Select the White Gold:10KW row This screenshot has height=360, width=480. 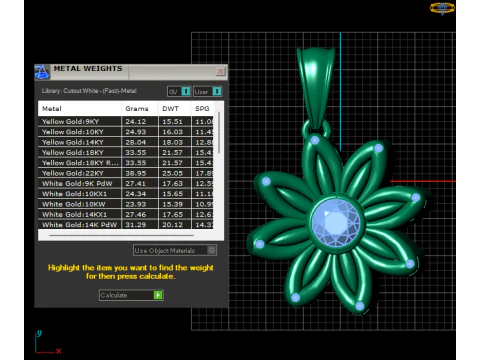(126, 204)
